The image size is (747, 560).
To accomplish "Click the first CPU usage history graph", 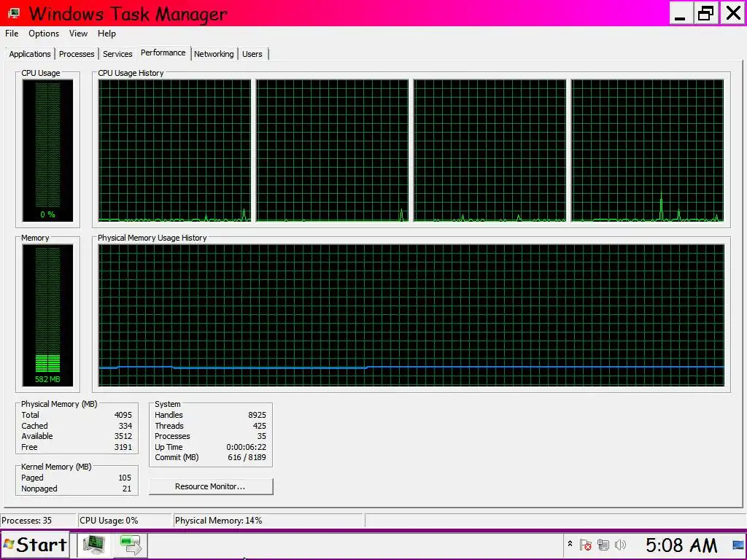I will 174,150.
